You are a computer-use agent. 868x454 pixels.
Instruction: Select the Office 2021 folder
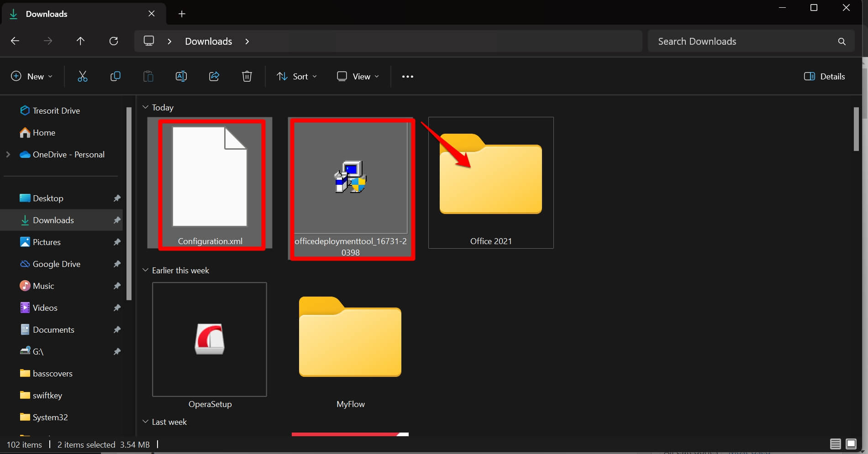tap(491, 183)
